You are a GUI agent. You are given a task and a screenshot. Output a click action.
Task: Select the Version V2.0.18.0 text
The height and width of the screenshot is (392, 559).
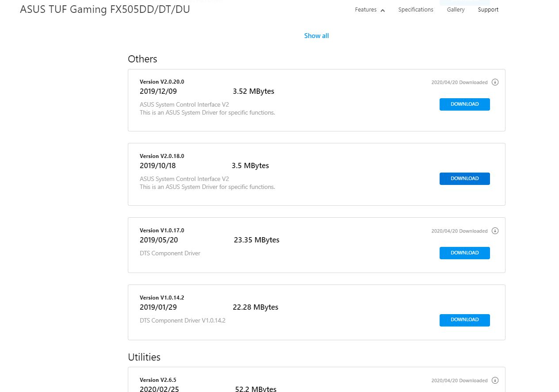162,156
